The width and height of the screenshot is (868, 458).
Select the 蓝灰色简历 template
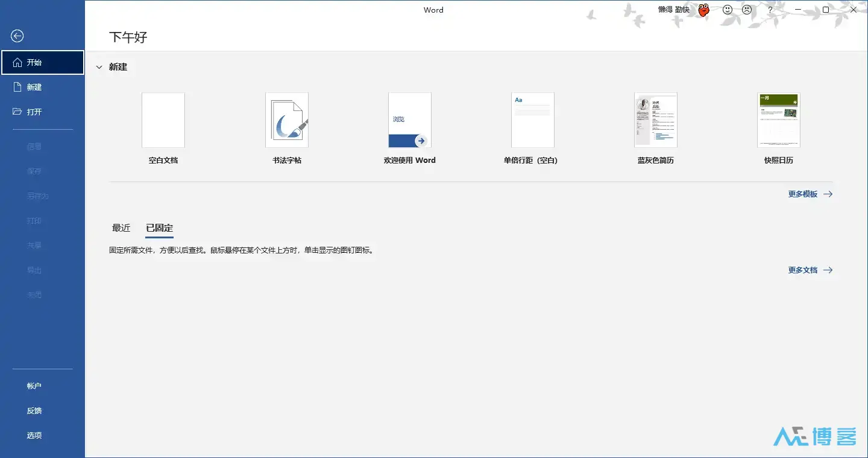point(656,120)
